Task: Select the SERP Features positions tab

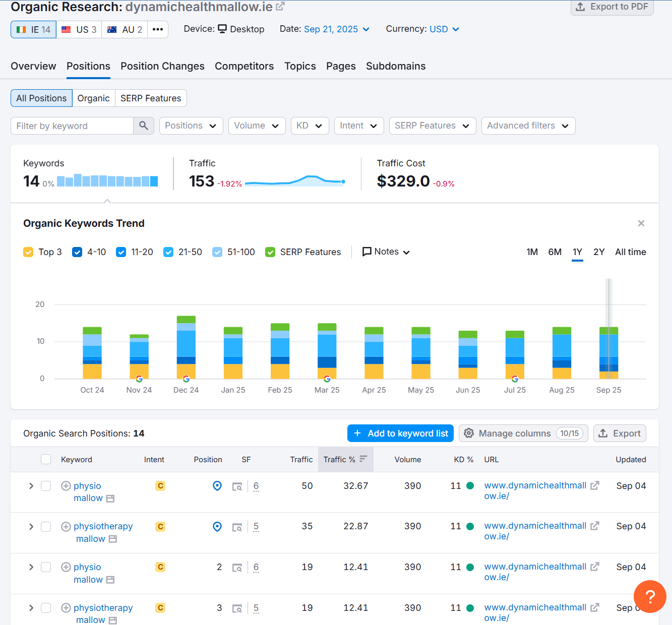Action: [x=151, y=98]
